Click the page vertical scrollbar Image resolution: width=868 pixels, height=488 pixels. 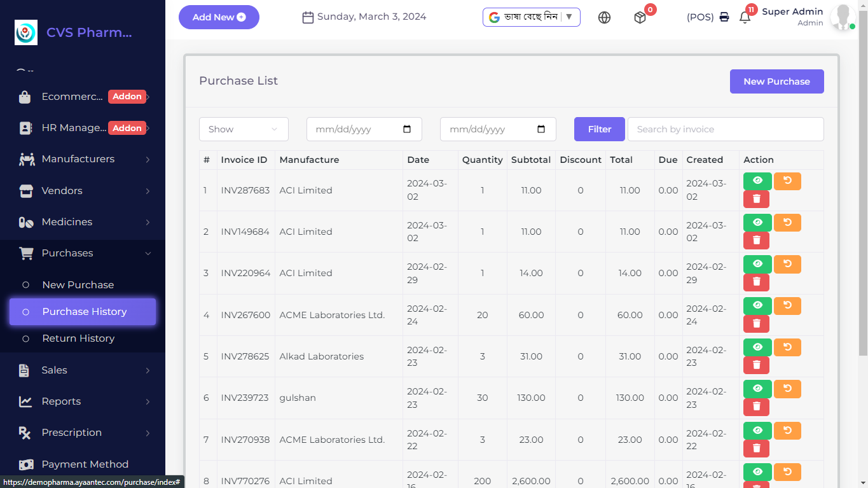click(x=863, y=191)
